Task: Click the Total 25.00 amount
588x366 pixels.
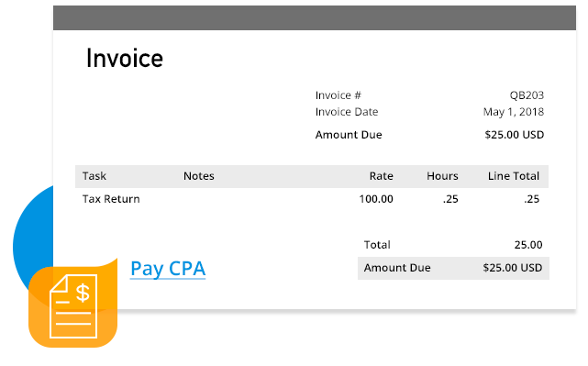Action: pos(528,245)
